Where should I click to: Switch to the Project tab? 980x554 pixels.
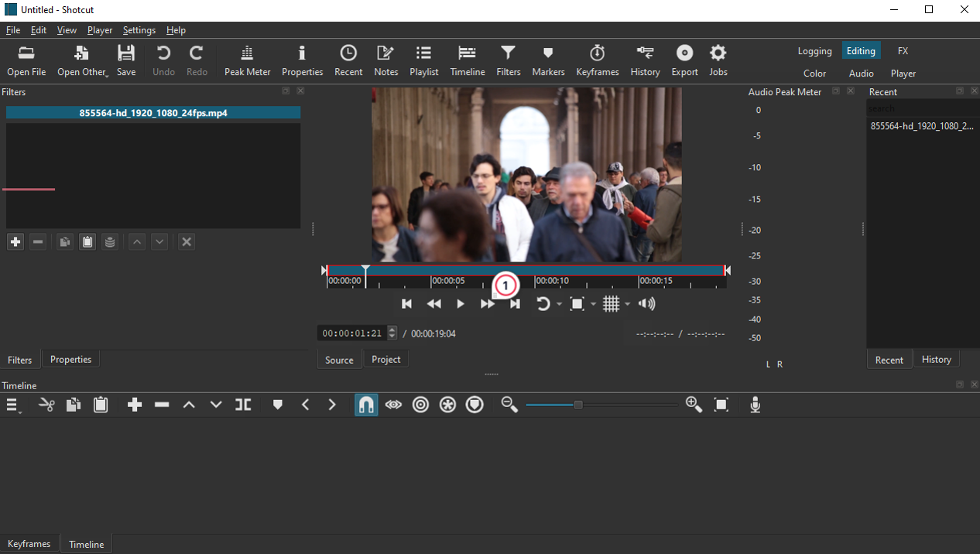385,358
